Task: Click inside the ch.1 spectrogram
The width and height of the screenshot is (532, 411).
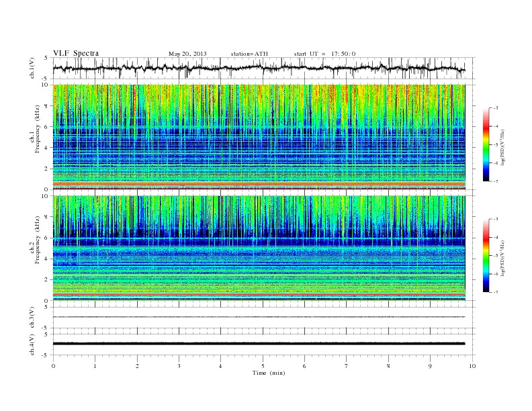Action: pos(259,137)
